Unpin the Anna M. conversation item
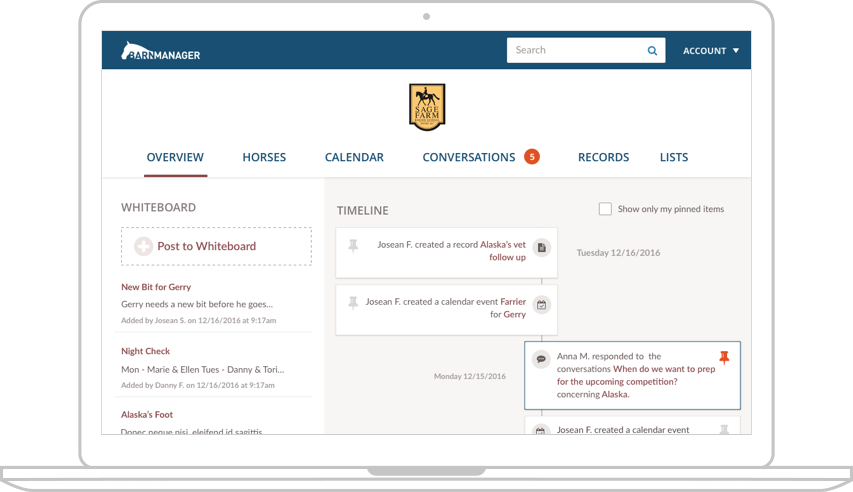 coord(724,358)
